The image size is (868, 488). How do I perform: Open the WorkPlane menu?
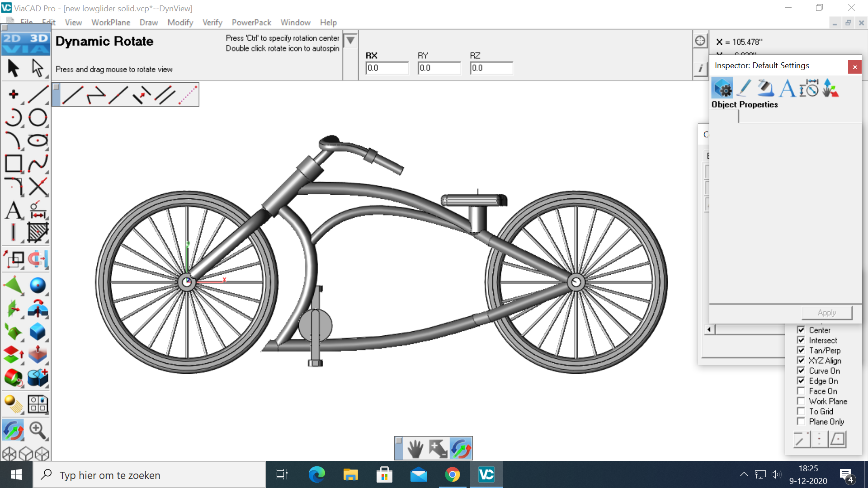click(110, 22)
